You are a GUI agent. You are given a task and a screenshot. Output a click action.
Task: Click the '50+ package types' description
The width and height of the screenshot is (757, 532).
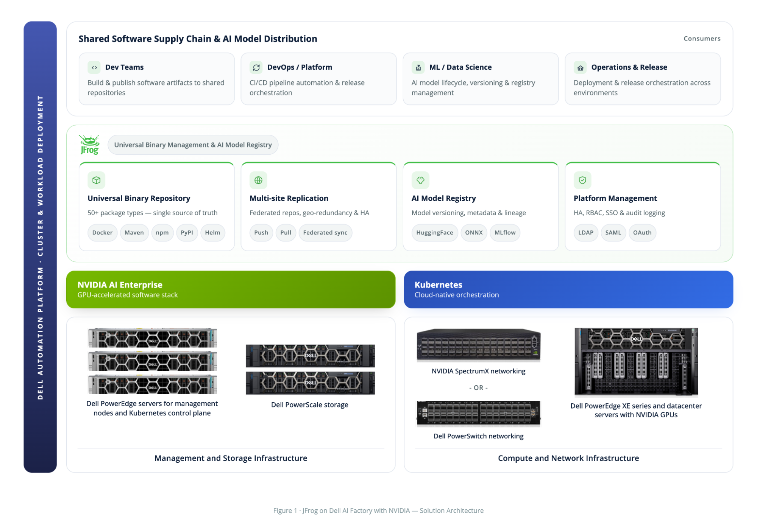152,213
